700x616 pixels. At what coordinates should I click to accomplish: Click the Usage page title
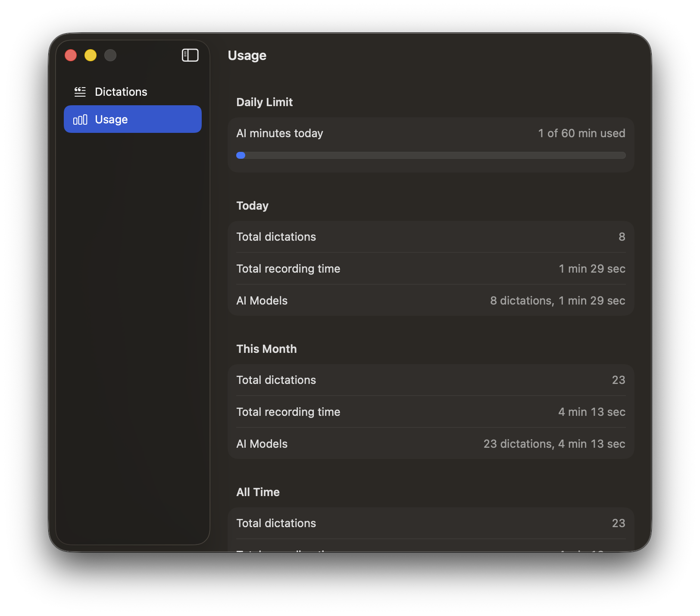tap(247, 56)
